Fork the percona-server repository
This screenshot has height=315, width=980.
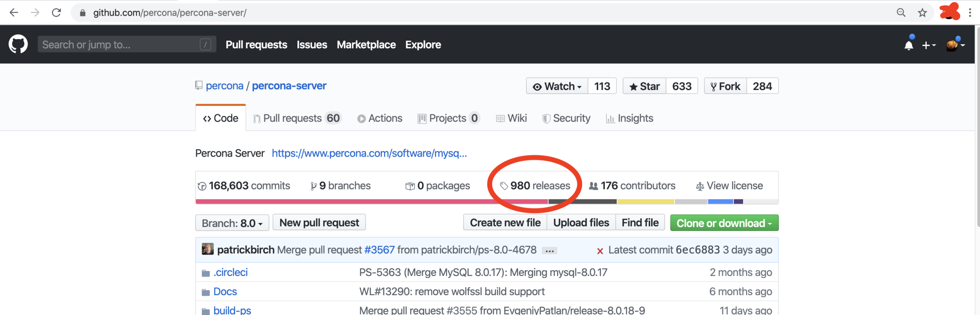[725, 86]
